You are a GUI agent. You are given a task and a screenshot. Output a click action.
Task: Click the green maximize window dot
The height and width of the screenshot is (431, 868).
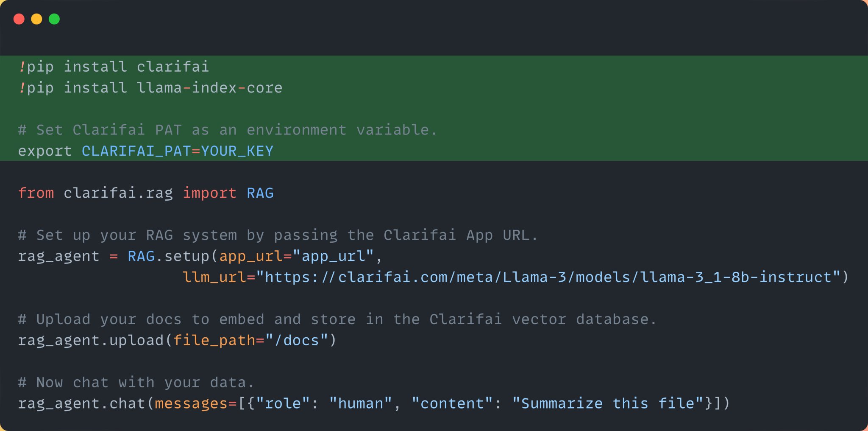54,19
